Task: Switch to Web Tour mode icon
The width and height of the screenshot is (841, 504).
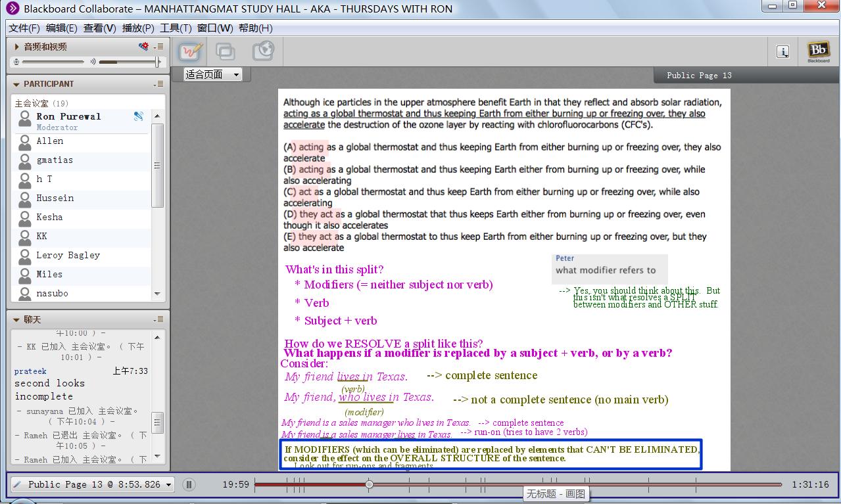Action: (x=262, y=51)
